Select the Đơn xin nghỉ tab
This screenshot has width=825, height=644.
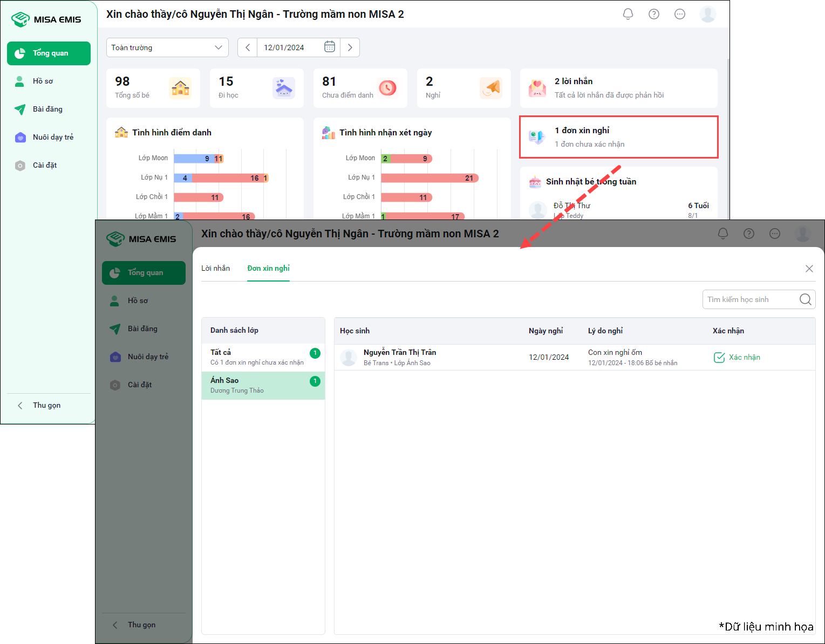(x=268, y=268)
